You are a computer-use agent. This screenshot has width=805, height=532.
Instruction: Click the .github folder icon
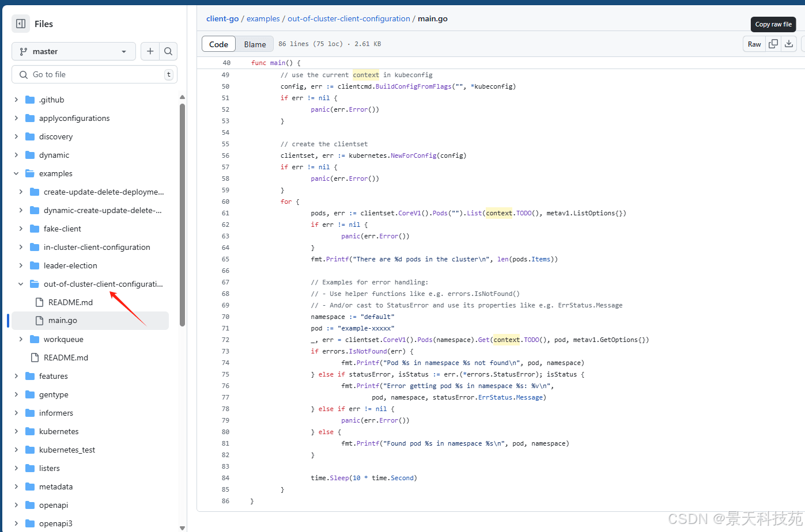pos(30,100)
